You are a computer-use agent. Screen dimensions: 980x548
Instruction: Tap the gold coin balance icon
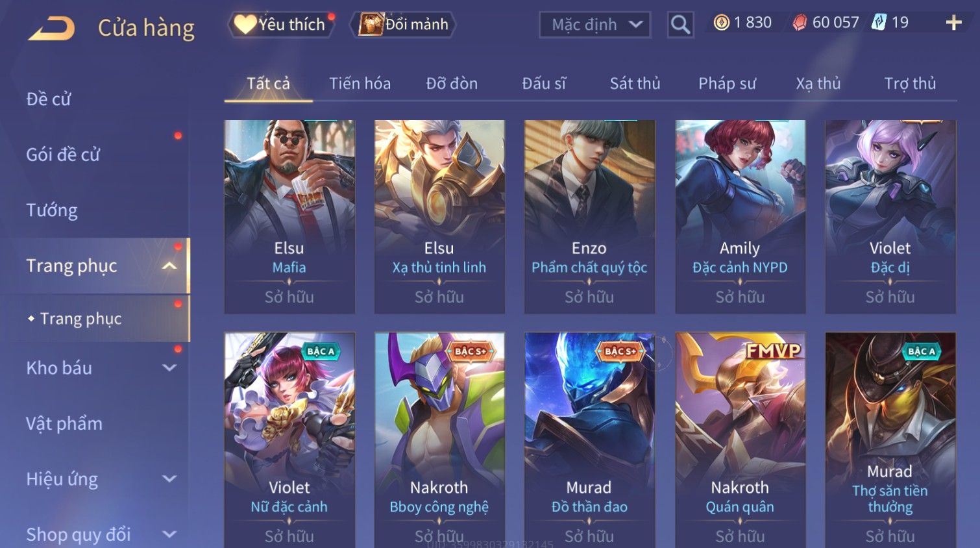click(721, 23)
